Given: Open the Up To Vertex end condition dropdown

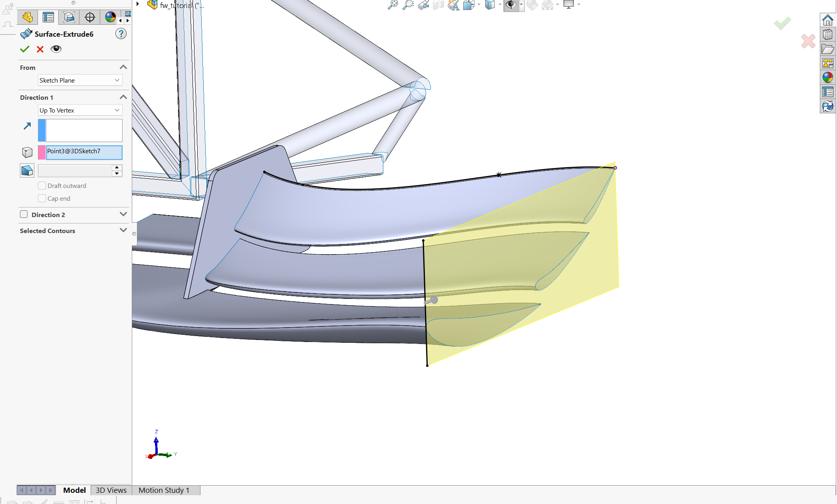Looking at the screenshot, I should click(80, 110).
